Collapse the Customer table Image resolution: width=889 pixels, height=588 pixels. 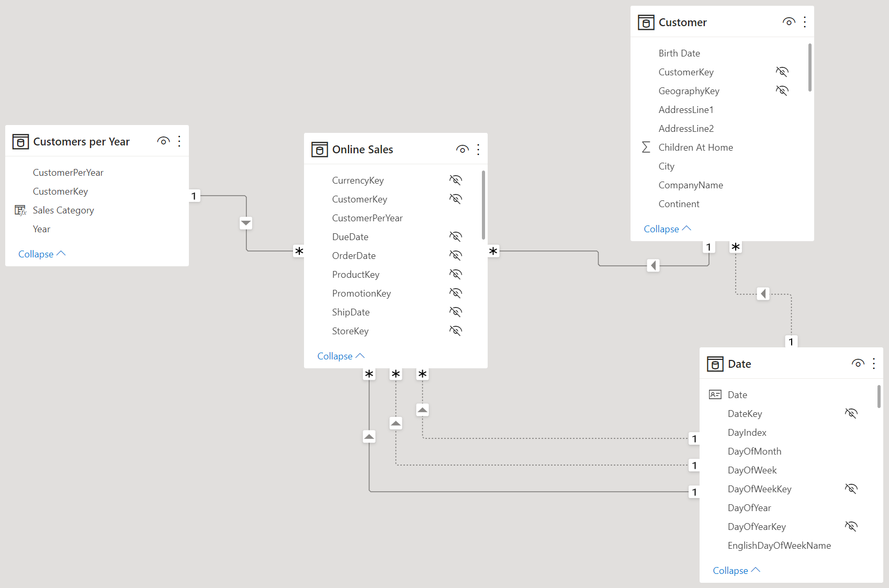click(x=668, y=229)
